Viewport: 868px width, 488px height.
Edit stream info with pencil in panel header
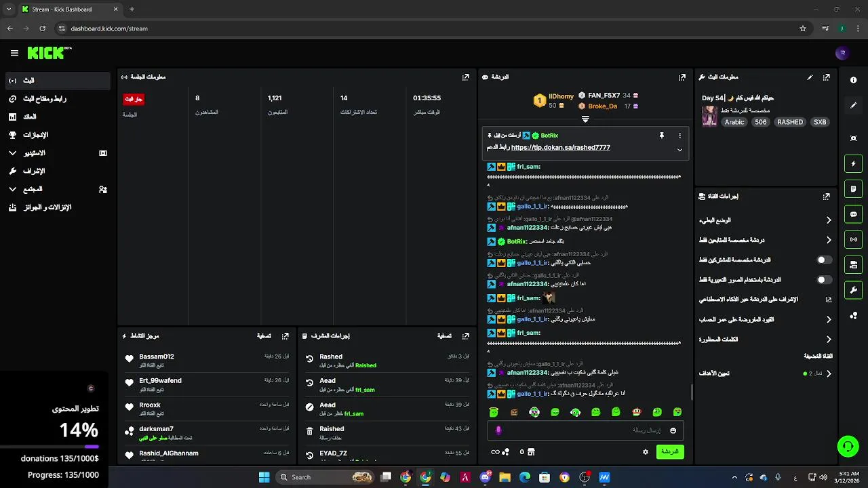(x=810, y=77)
